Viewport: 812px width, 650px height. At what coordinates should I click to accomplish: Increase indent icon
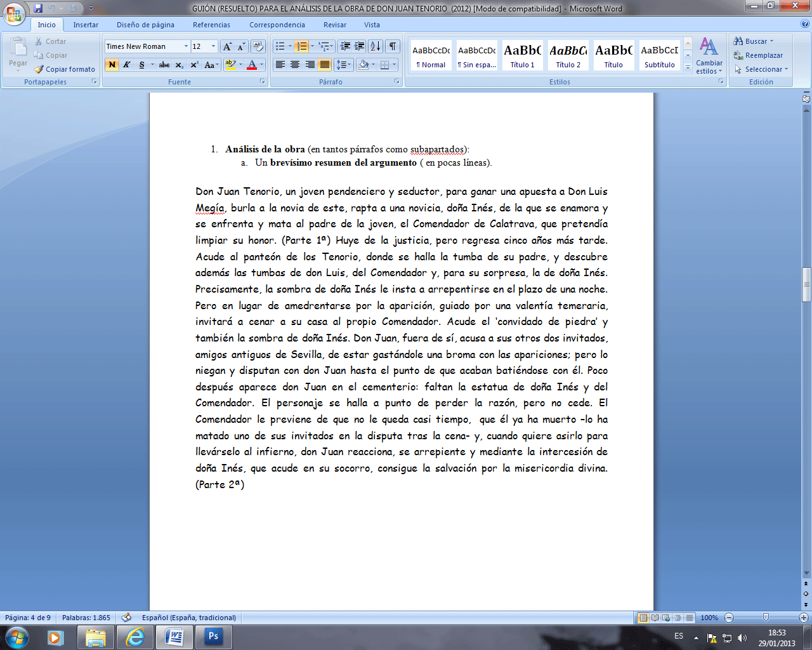pos(359,46)
